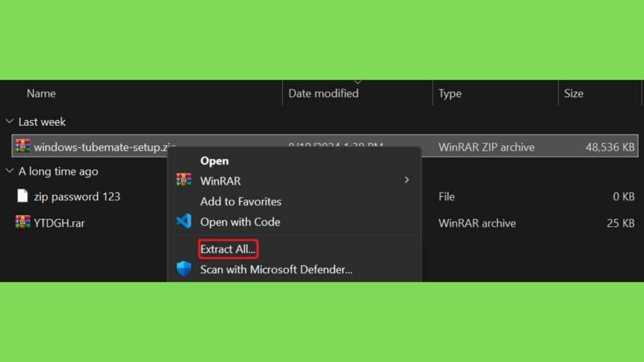
Task: Open the WinRAR context menu entry
Action: point(294,180)
